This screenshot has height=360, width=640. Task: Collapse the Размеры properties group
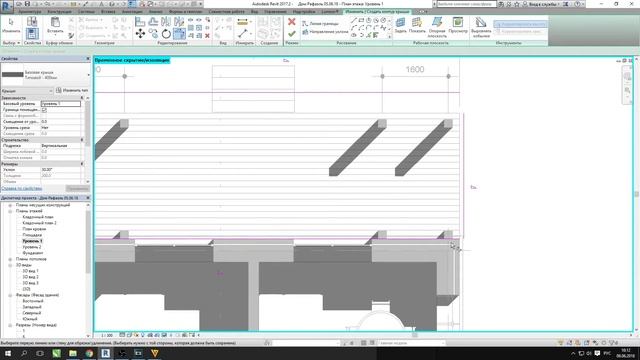point(82,164)
